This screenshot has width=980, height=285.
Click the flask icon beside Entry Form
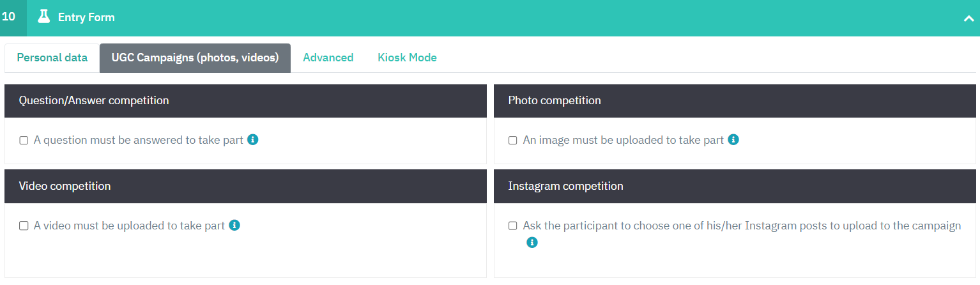[x=43, y=17]
